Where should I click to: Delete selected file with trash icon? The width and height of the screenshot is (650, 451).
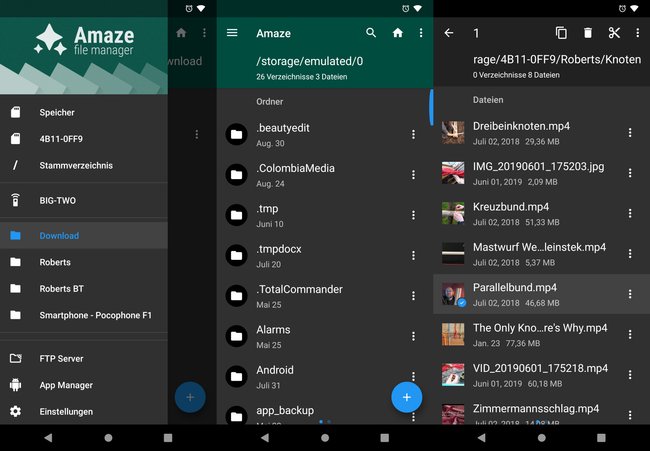[588, 33]
